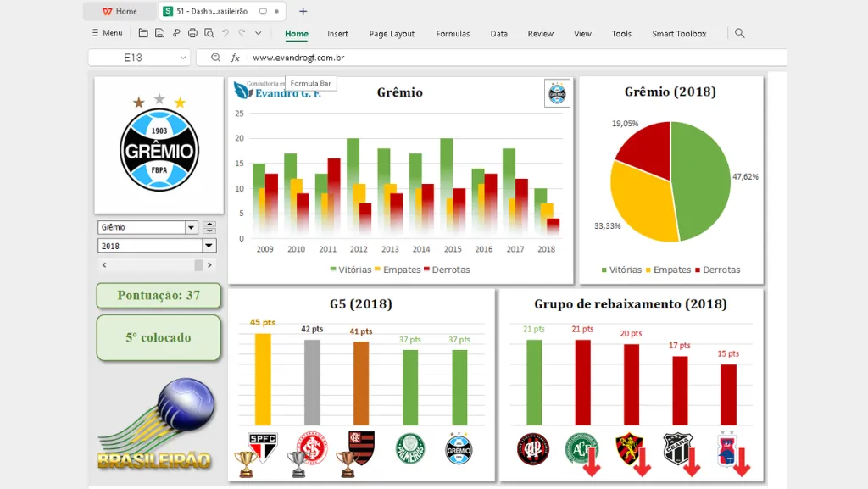This screenshot has width=868, height=489.
Task: Open the Grêmio team dropdown
Action: click(x=192, y=227)
